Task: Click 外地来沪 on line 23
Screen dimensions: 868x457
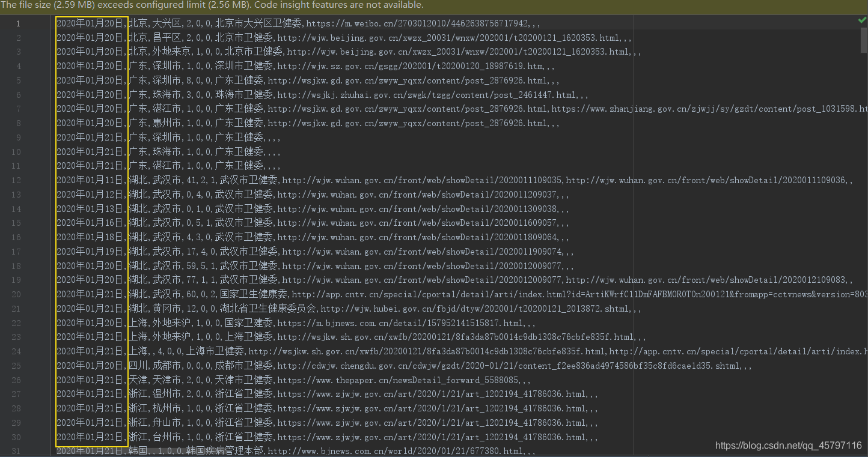Action: 171,337
